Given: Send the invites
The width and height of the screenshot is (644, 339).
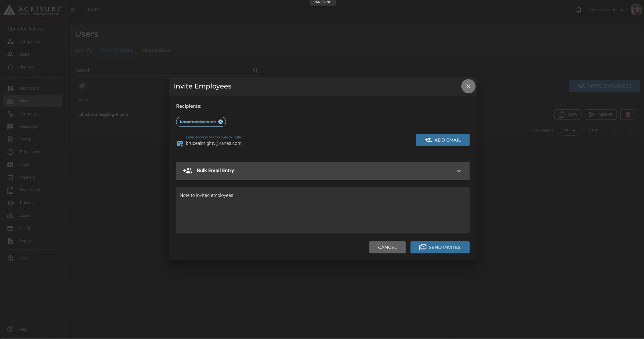Looking at the screenshot, I should click(x=440, y=247).
